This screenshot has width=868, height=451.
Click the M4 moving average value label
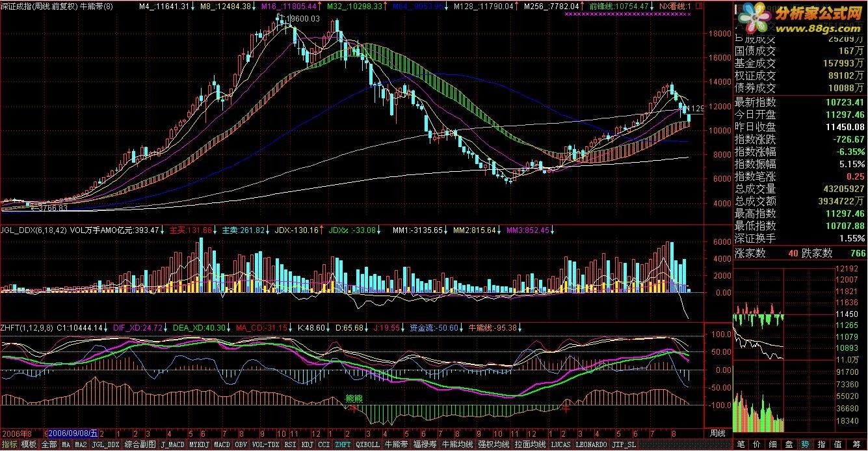tap(166, 6)
